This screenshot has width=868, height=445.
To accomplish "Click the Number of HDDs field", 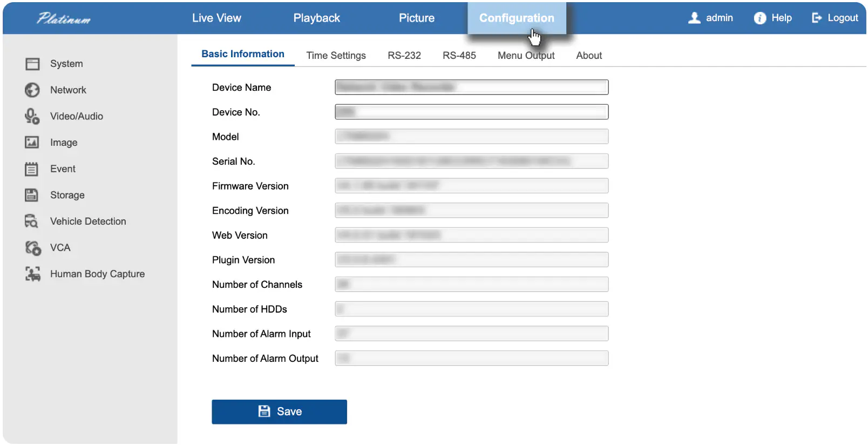I will coord(472,309).
